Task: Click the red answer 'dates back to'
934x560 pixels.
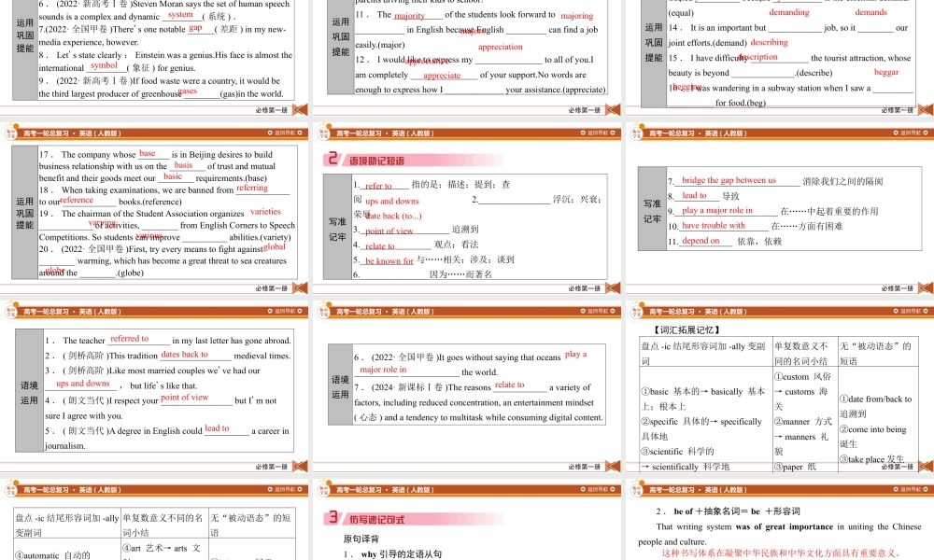Action: pos(185,354)
